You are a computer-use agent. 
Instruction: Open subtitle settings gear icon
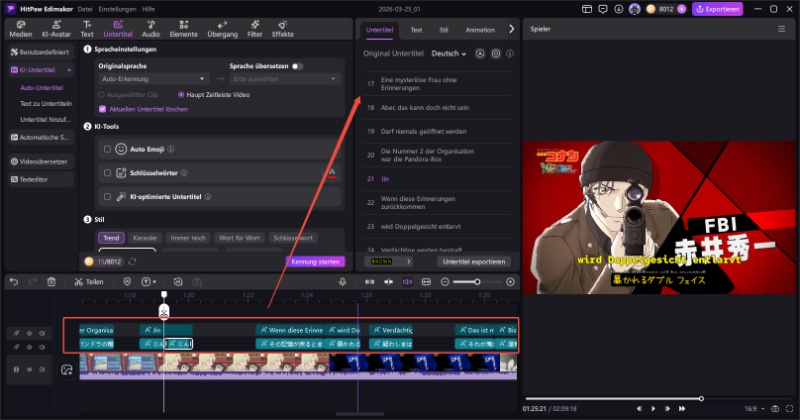495,54
